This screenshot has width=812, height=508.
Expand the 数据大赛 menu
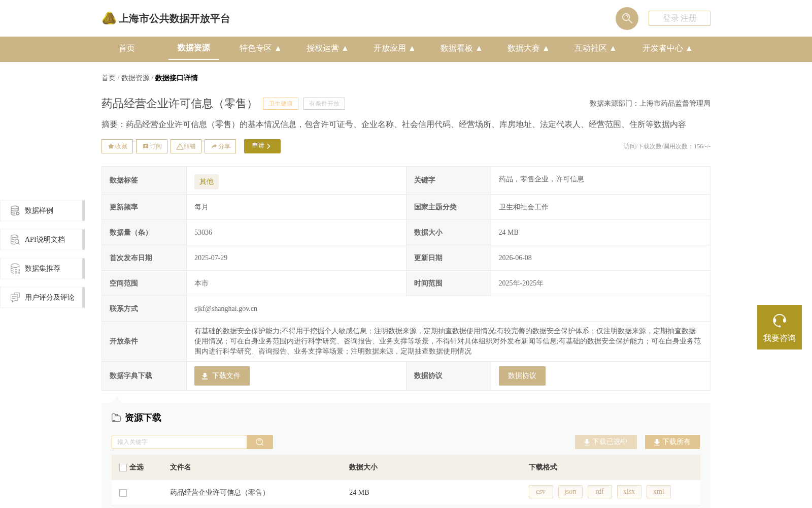tap(528, 48)
